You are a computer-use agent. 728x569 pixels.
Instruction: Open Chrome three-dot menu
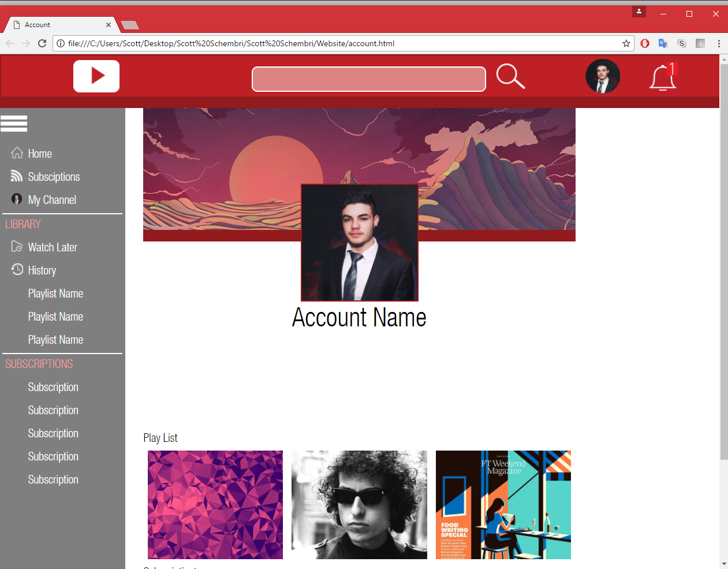[x=719, y=43]
